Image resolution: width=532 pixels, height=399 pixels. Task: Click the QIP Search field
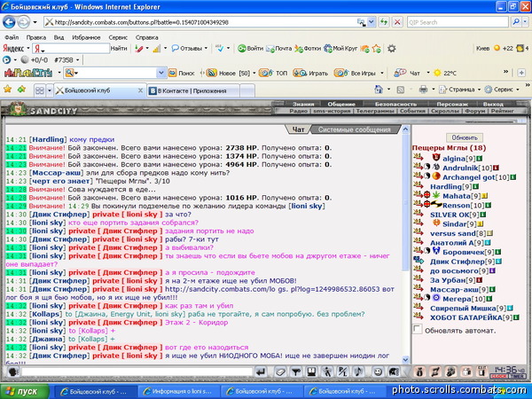coord(458,22)
